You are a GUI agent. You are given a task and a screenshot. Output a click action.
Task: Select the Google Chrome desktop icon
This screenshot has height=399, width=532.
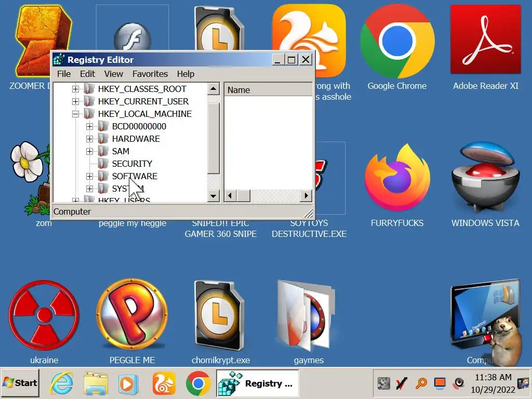pos(397,42)
